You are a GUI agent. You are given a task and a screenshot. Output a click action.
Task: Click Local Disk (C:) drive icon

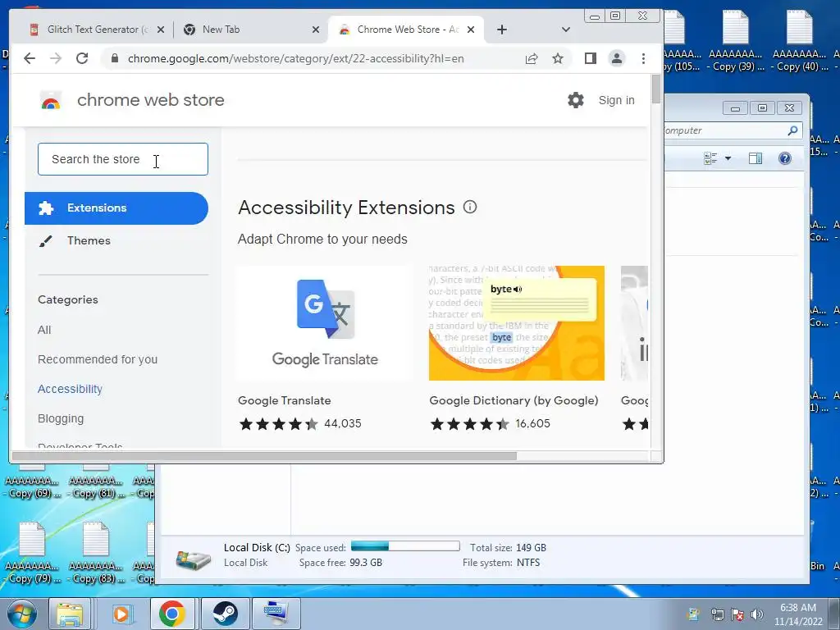193,559
